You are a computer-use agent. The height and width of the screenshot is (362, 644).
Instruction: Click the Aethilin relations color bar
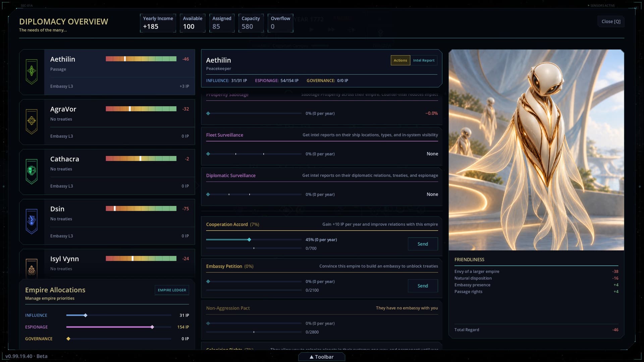click(x=141, y=59)
